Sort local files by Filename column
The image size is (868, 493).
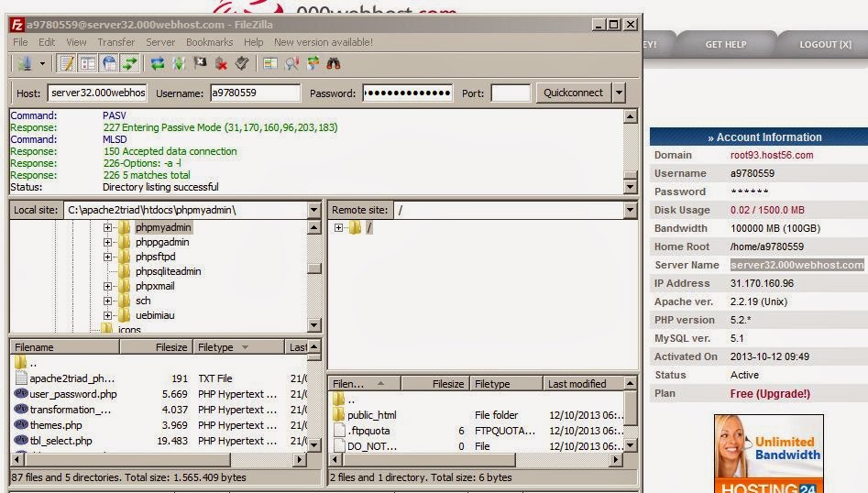pyautogui.click(x=65, y=347)
